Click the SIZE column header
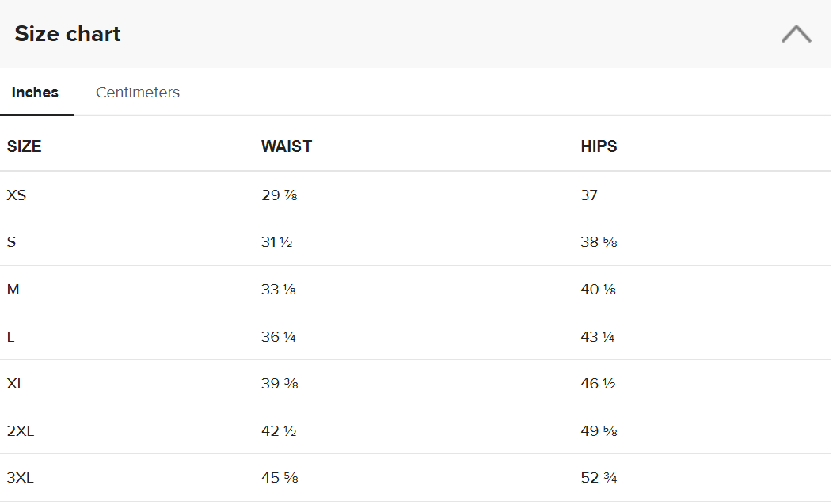 tap(25, 146)
